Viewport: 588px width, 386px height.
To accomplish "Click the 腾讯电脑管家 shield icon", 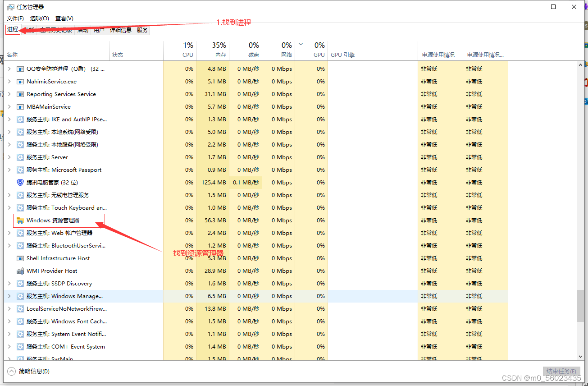I will tap(20, 183).
